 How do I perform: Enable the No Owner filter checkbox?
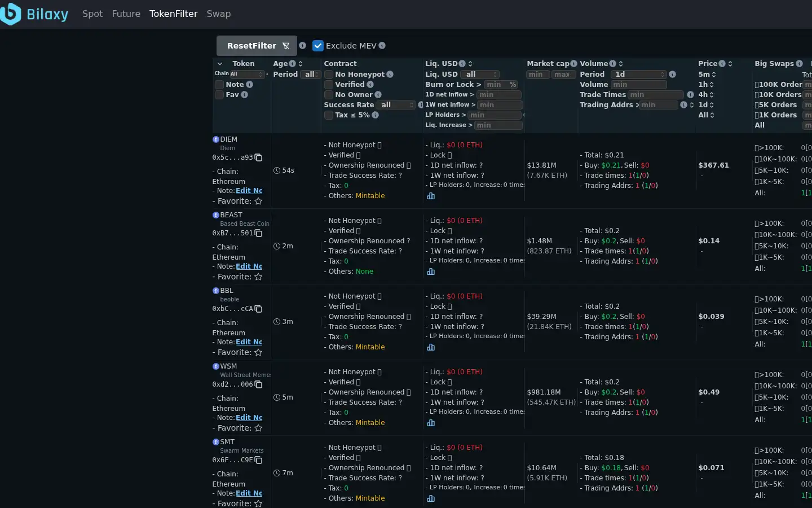(x=329, y=95)
